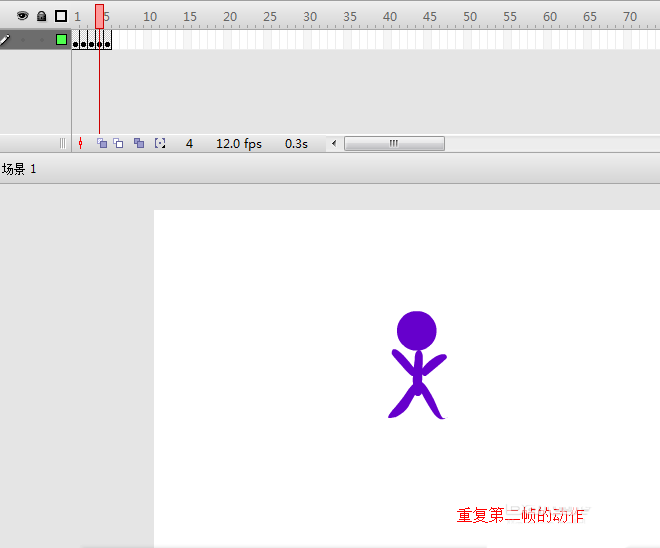660x548 pixels.
Task: Enable the Edit Multiple Frames button
Action: click(x=139, y=144)
